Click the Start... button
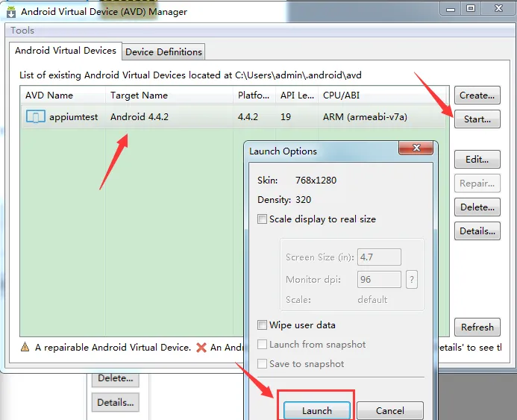This screenshot has height=420, width=517. pyautogui.click(x=477, y=119)
